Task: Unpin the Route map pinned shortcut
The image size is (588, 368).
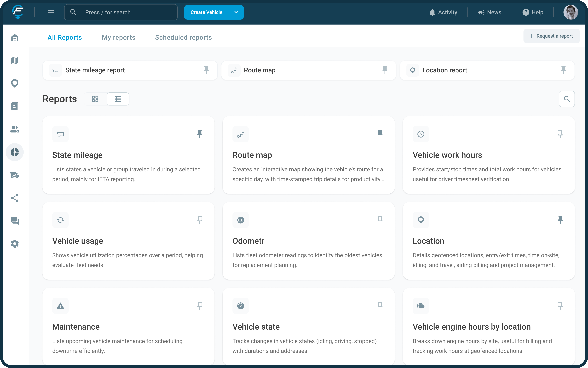Action: pyautogui.click(x=385, y=70)
